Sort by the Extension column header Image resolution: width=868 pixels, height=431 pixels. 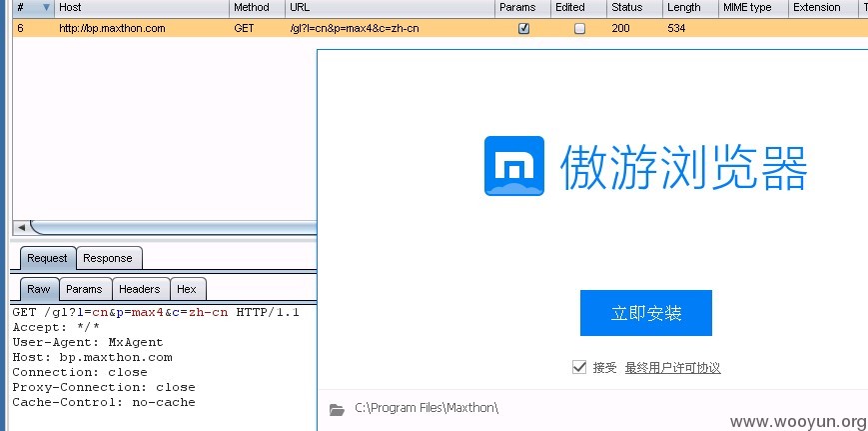coord(823,8)
